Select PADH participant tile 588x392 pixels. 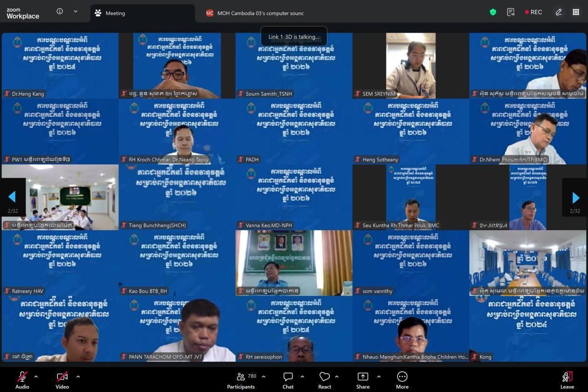pos(294,131)
